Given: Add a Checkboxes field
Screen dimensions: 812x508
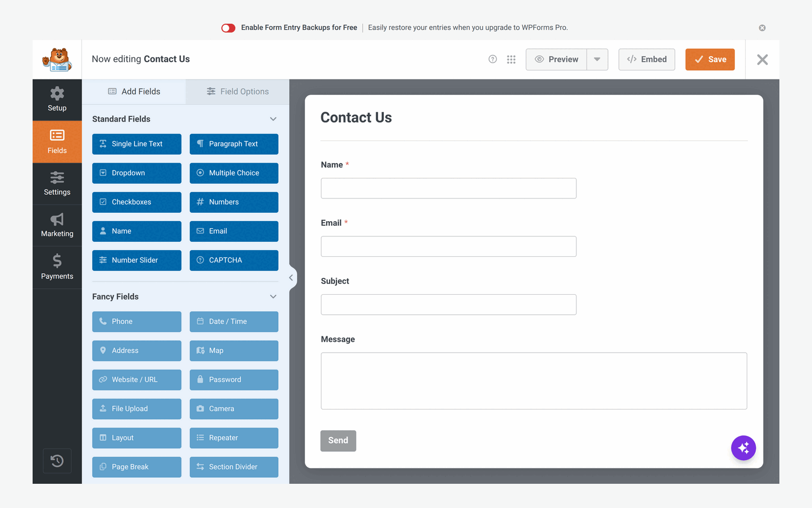Looking at the screenshot, I should (137, 202).
